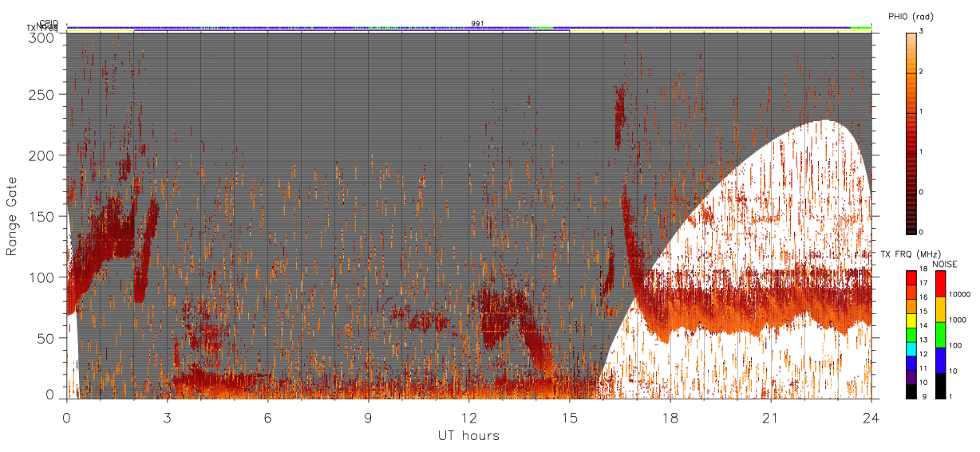Image resolution: width=980 pixels, height=452 pixels.
Task: Click the 150 tick on Range Gate axis
Action: coord(42,216)
